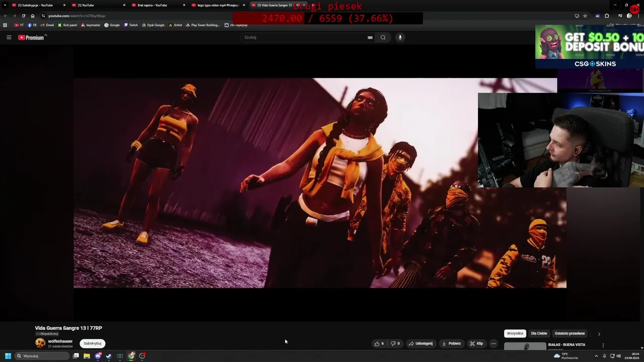Reload the page with refresh icon
This screenshot has height=362, width=644.
point(24,16)
